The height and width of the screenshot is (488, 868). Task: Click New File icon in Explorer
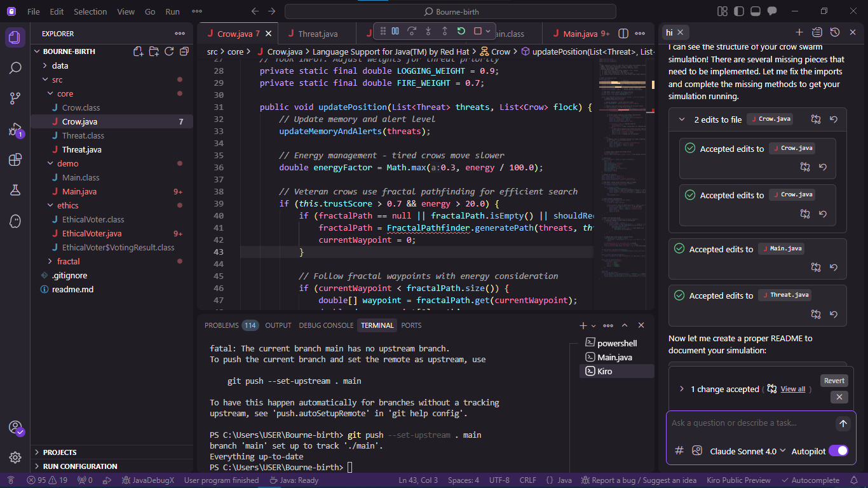point(138,51)
